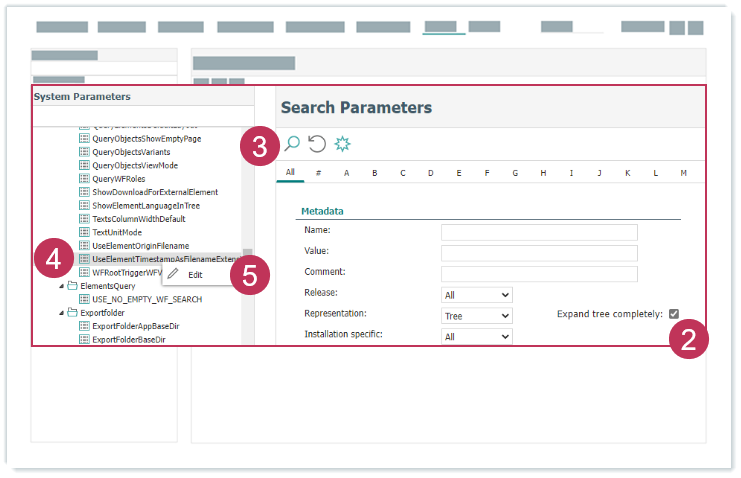Click the magnifier search icon
Viewport: 741px width, 478px height.
pyautogui.click(x=292, y=144)
